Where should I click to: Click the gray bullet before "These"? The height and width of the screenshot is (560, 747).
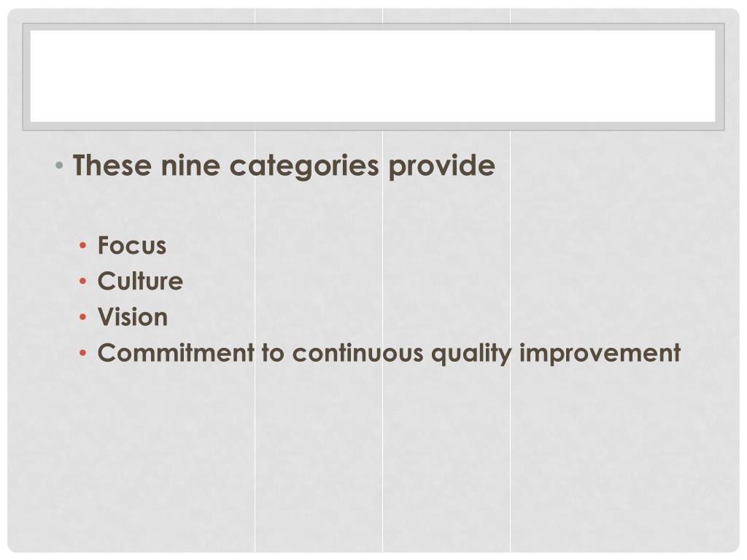[59, 166]
